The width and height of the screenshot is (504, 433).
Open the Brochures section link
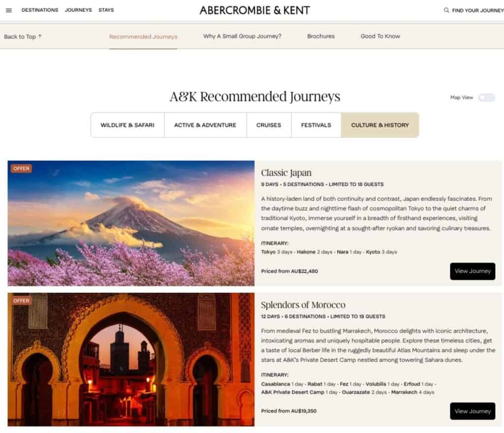(321, 36)
